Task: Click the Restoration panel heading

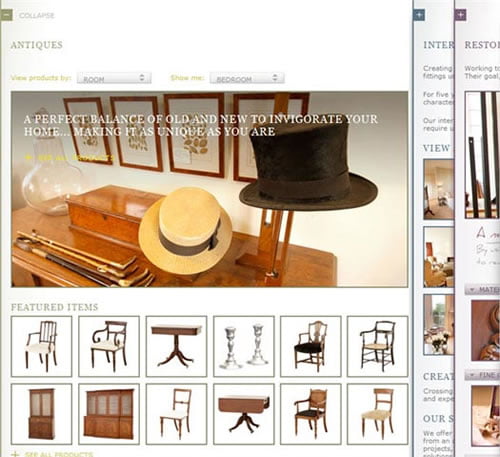Action: [482, 45]
